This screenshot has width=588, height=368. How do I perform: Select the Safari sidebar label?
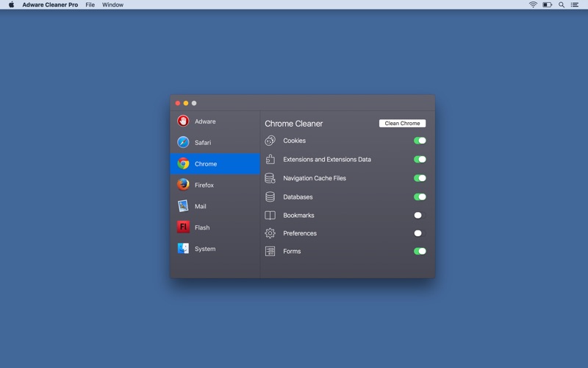[x=203, y=143]
